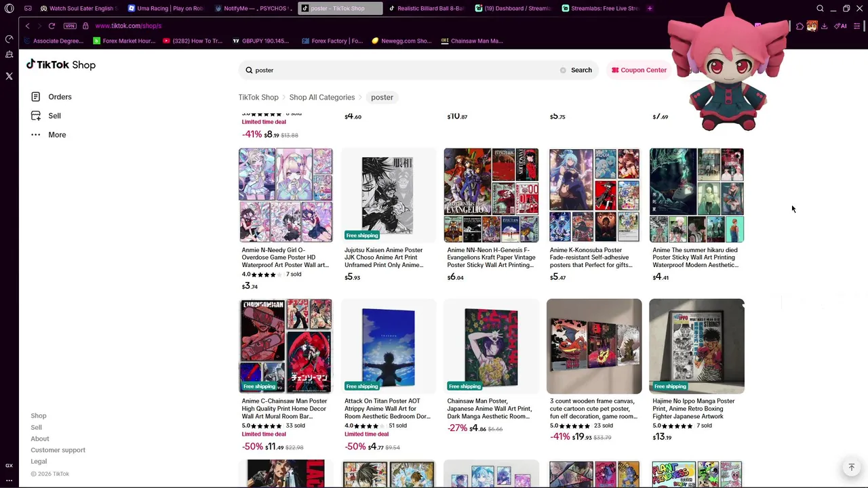
Task: Open GBPJPY bookmark
Action: [x=260, y=41]
